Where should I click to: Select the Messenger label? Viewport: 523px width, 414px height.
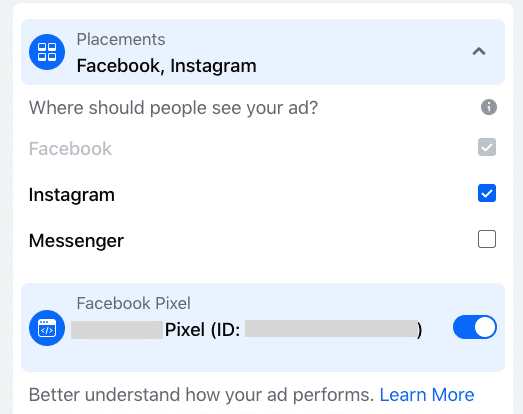tap(76, 241)
